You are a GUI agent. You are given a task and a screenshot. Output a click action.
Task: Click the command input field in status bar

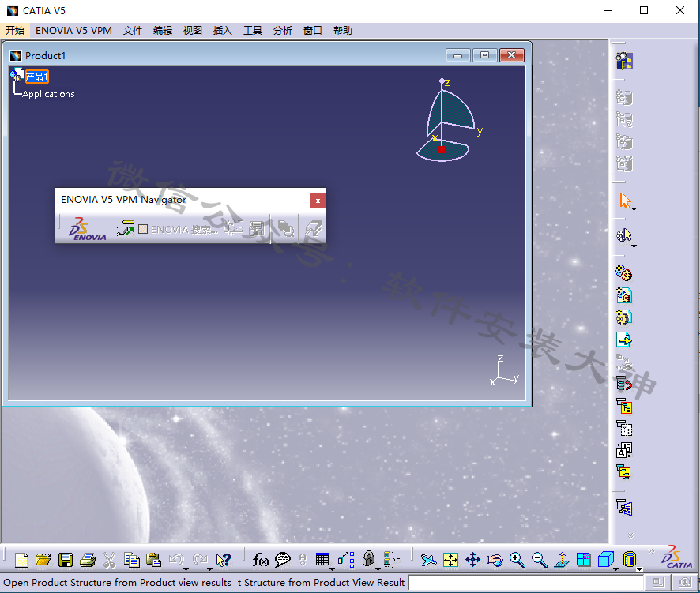click(526, 582)
